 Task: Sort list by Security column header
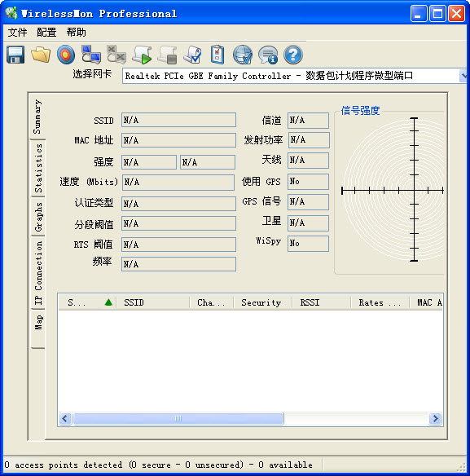point(263,302)
